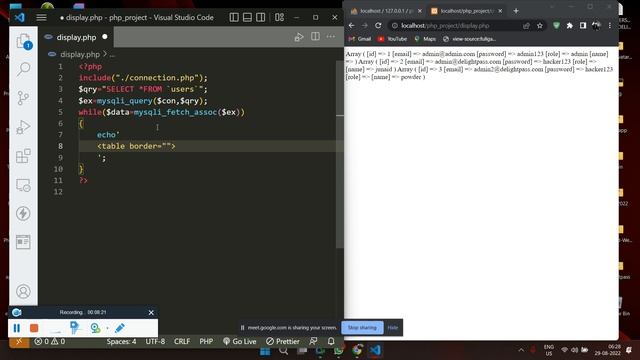Open the Accounts icon in activity bar
The width and height of the screenshot is (640, 360).
(23, 291)
